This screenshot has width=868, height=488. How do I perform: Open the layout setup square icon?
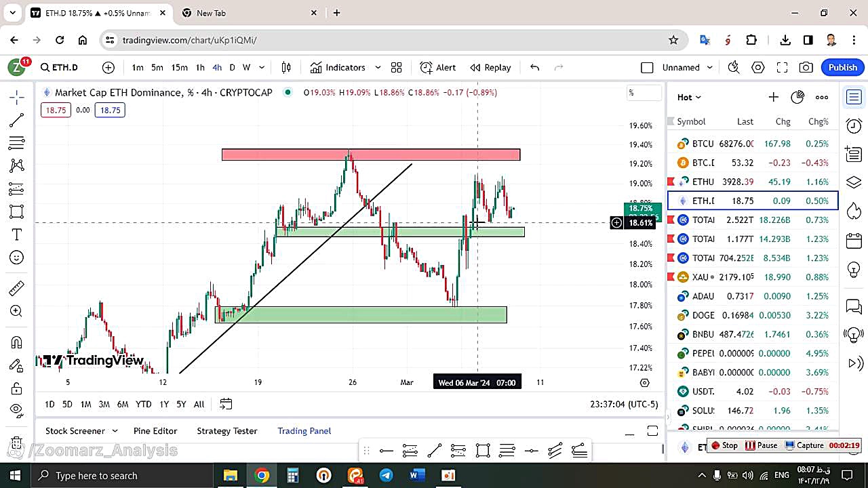(647, 67)
